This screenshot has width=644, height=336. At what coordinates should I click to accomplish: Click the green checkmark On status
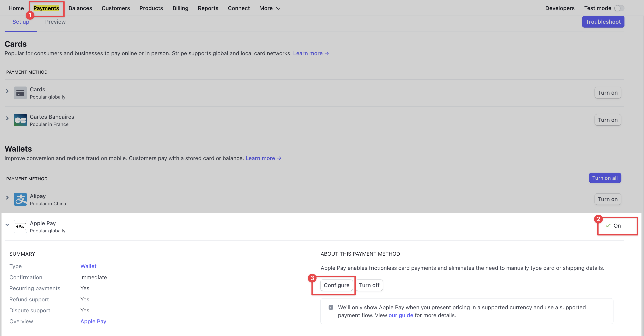click(613, 226)
